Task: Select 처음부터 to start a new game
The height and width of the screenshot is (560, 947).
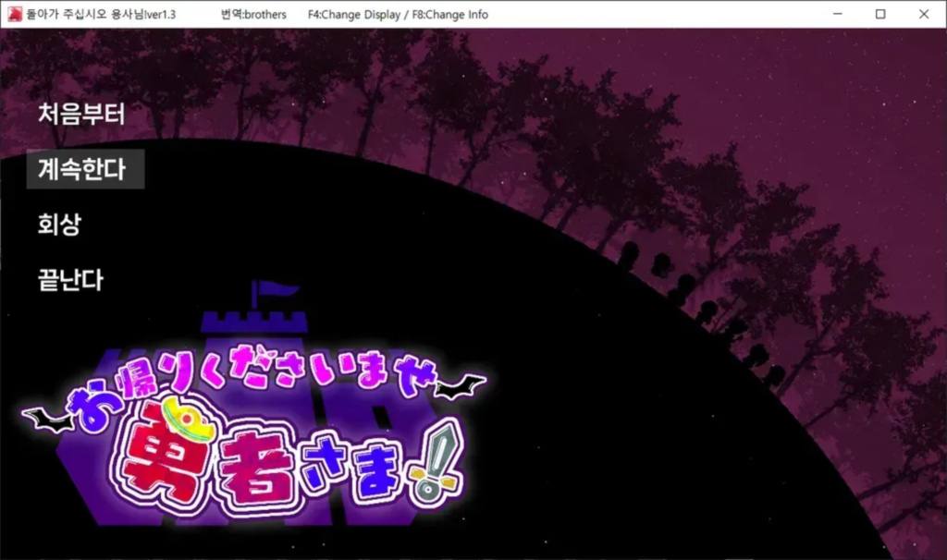Action: tap(81, 114)
